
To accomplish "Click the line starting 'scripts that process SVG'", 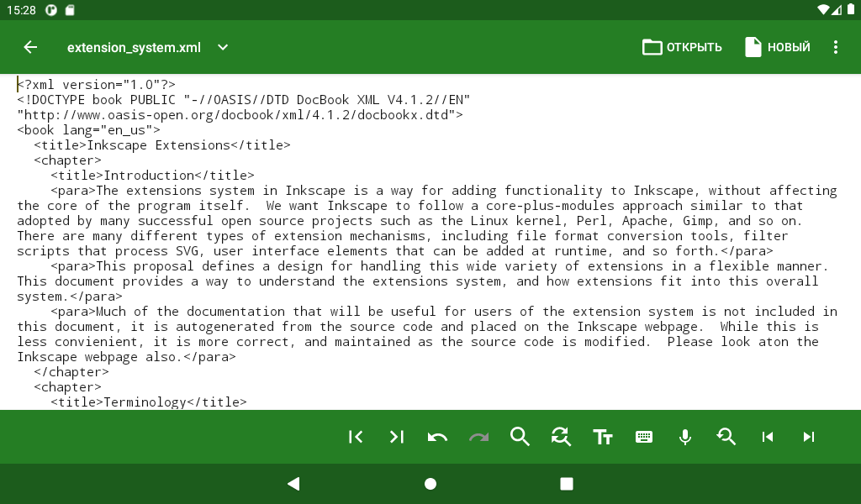I will point(395,251).
